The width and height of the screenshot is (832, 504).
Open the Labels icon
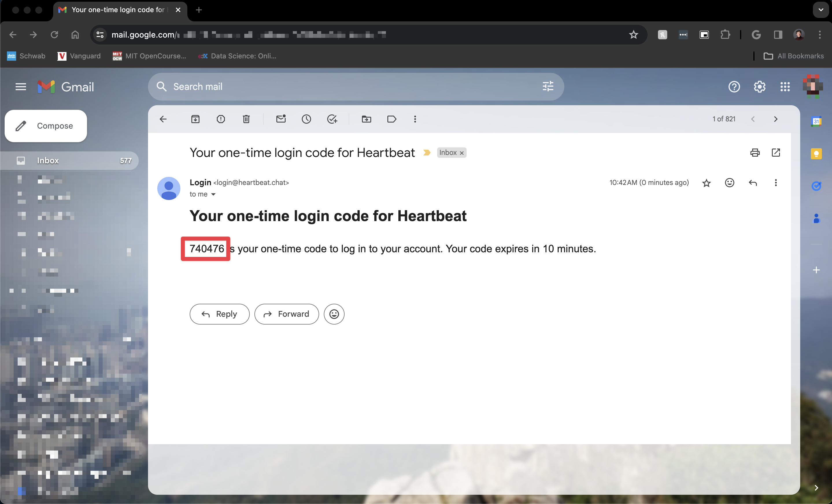pos(392,119)
